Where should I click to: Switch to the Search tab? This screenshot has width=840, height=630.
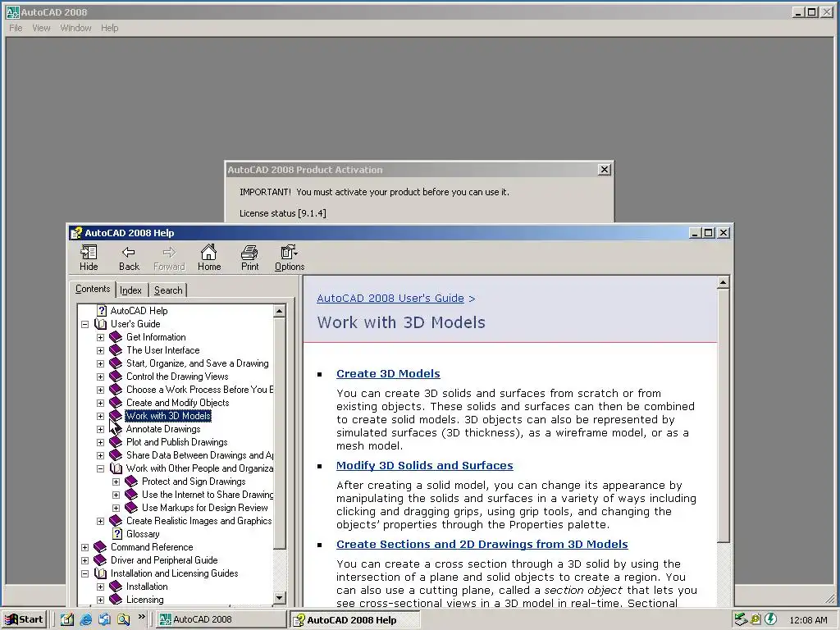click(x=168, y=290)
